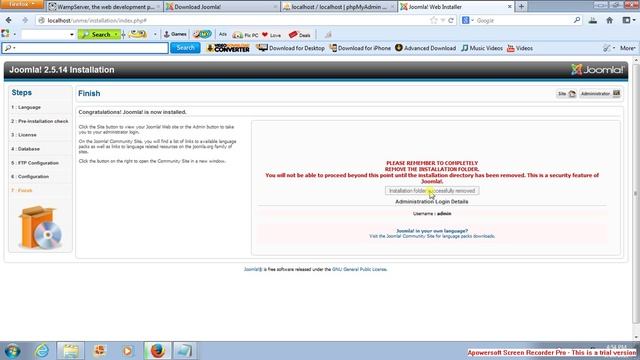The width and height of the screenshot is (640, 360).
Task: Select step 7 : Finish
Action: (21, 191)
